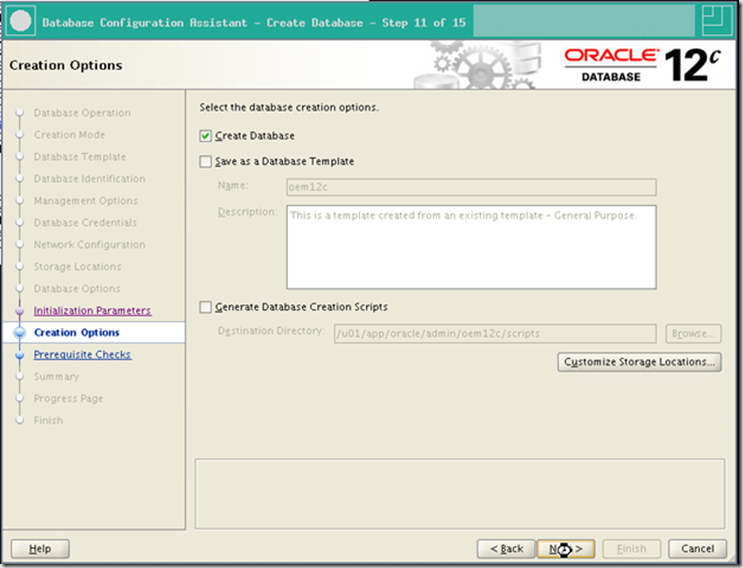
Task: Select the Network Configuration step
Action: click(89, 244)
